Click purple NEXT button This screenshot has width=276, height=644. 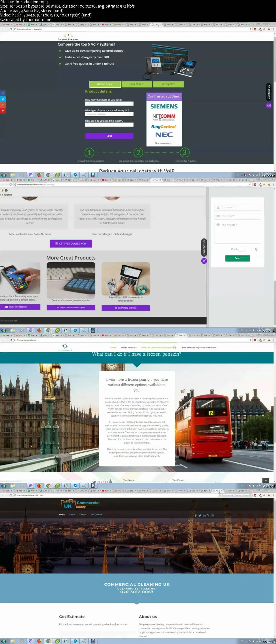click(x=109, y=136)
